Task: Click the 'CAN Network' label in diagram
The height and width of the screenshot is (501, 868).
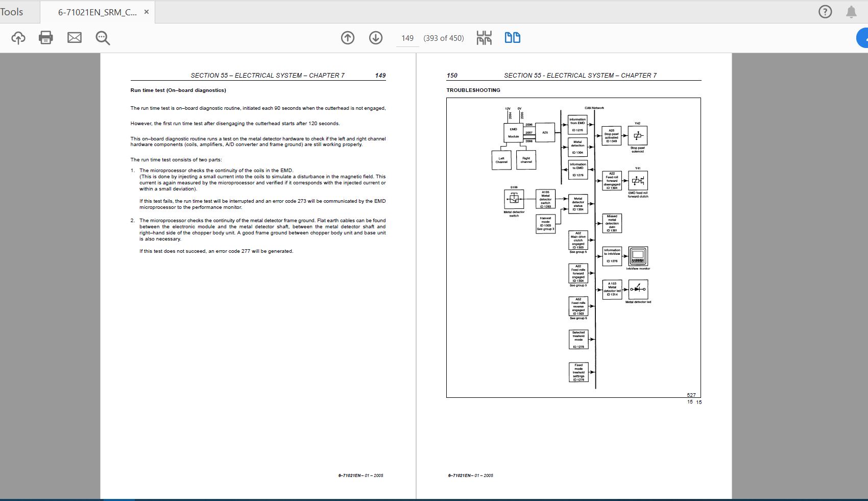Action: (594, 108)
